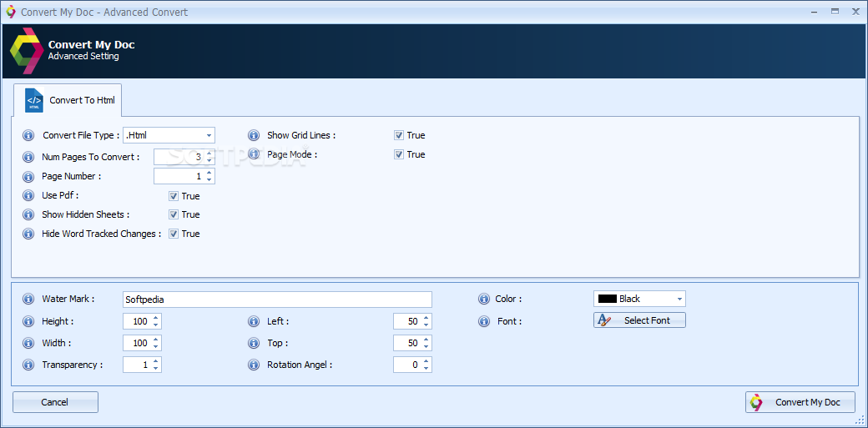Image resolution: width=868 pixels, height=428 pixels.
Task: Decrease Num Pages To Convert value
Action: [209, 160]
